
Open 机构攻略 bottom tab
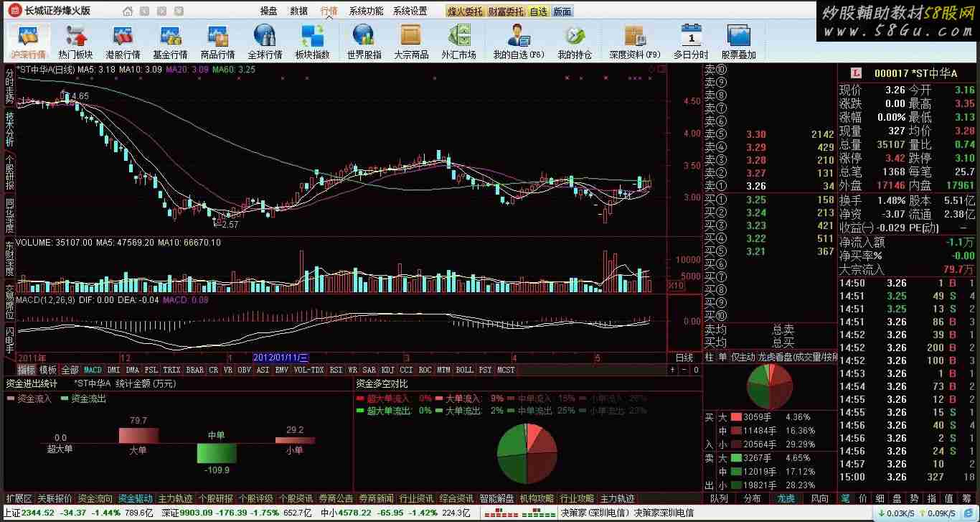[537, 498]
